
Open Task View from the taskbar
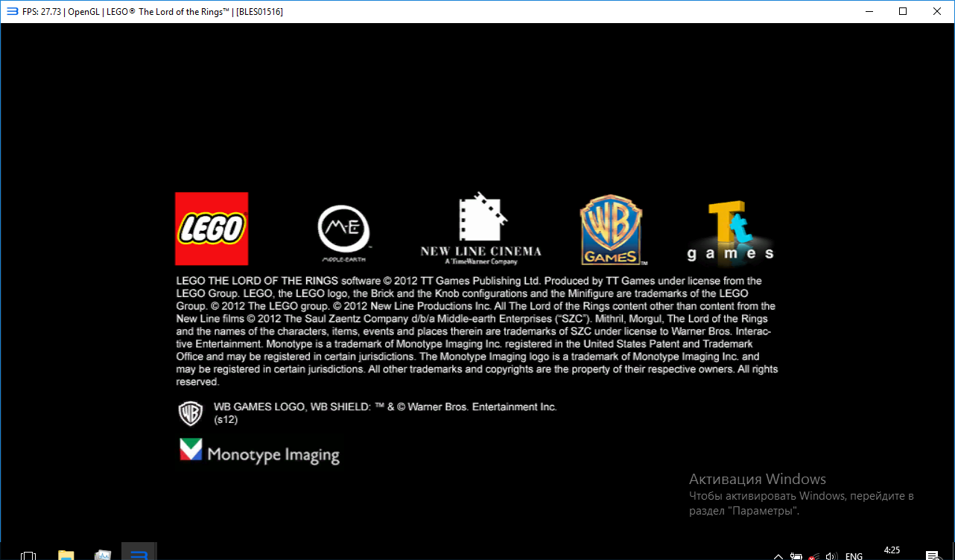(x=28, y=555)
